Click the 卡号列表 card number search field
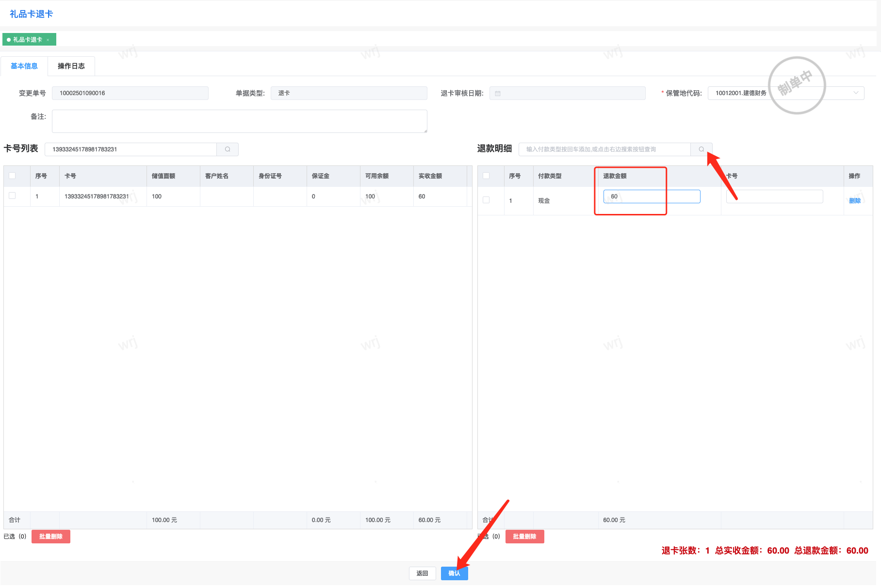The image size is (881, 588). click(131, 149)
